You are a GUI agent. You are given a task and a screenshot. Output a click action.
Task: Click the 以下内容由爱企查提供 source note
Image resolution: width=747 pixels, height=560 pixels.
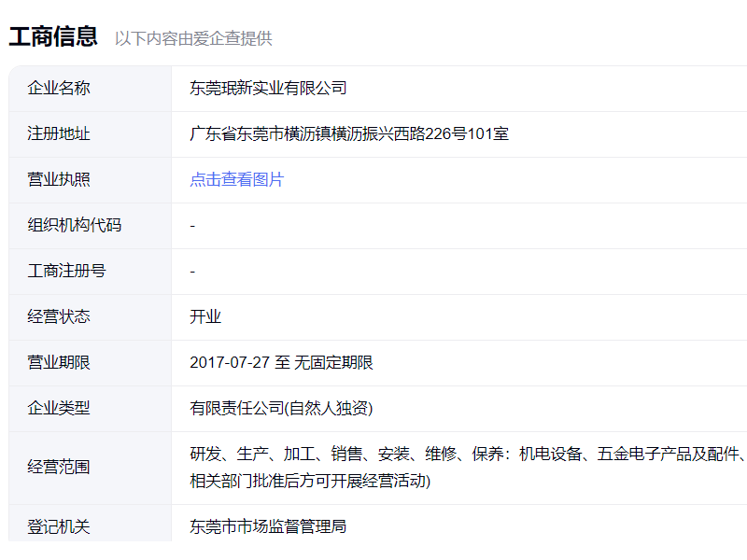click(193, 38)
